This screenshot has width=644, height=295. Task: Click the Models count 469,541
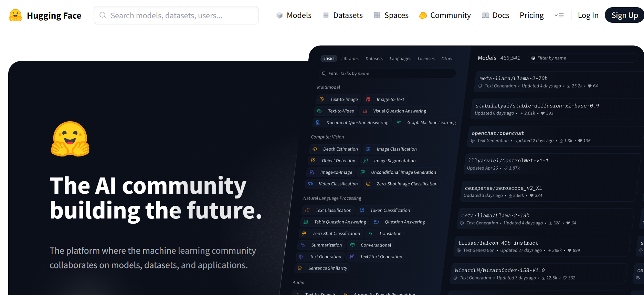coord(510,58)
